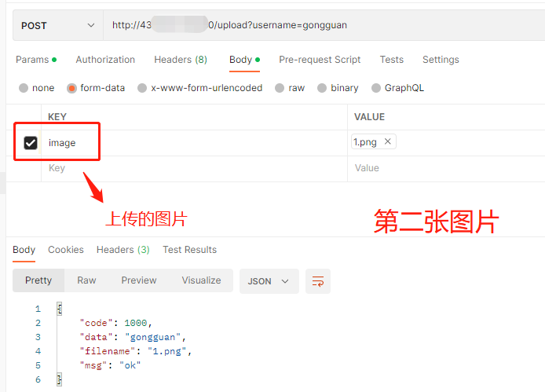The height and width of the screenshot is (392, 545).
Task: Switch response view to Raw
Action: point(86,280)
